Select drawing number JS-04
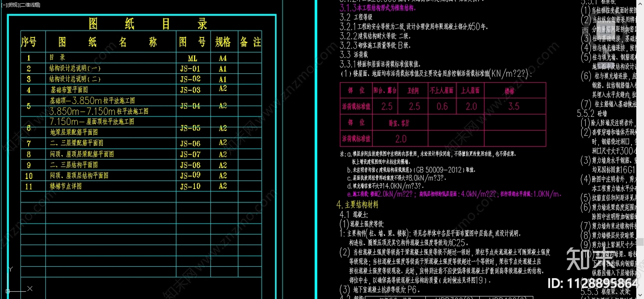 (190, 106)
